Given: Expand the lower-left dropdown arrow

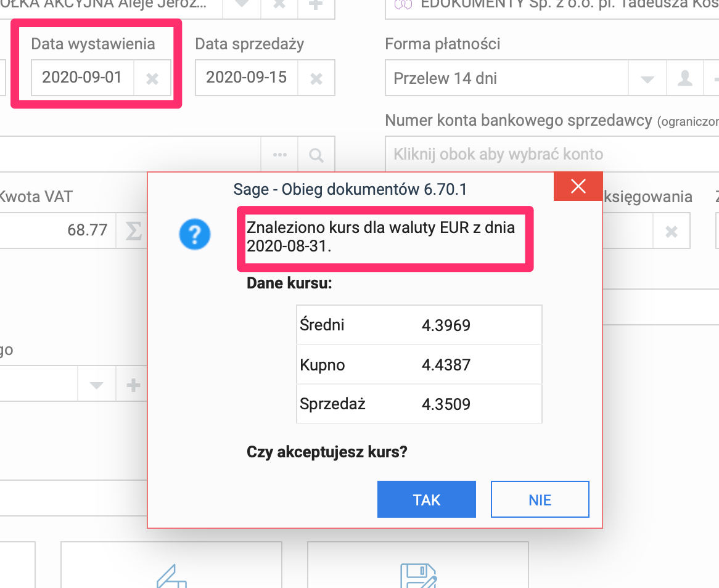Looking at the screenshot, I should point(96,385).
